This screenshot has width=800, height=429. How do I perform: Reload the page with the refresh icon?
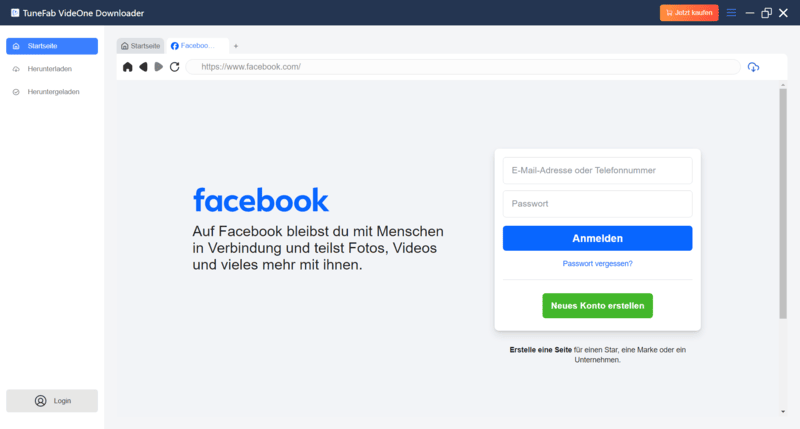click(174, 67)
